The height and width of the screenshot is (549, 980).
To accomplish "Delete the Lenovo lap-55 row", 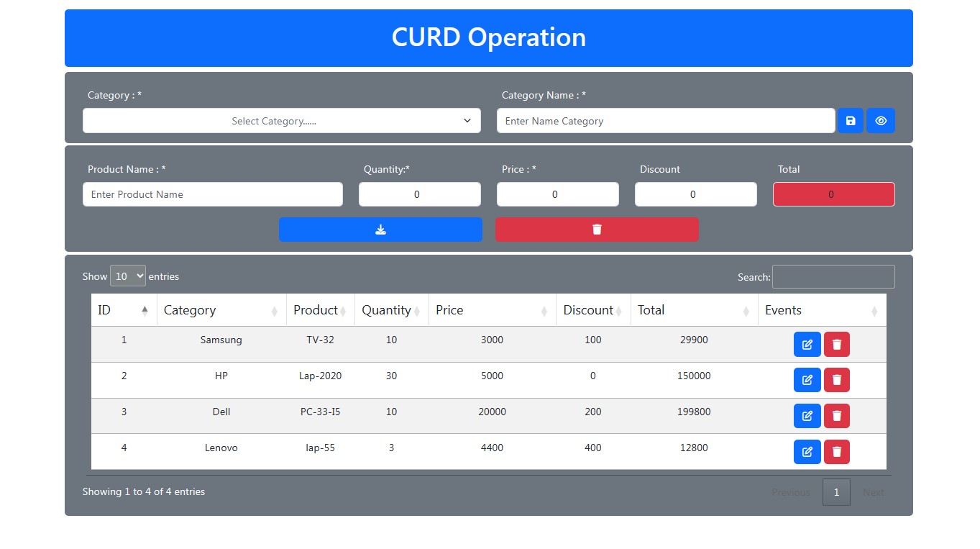I will pyautogui.click(x=836, y=452).
